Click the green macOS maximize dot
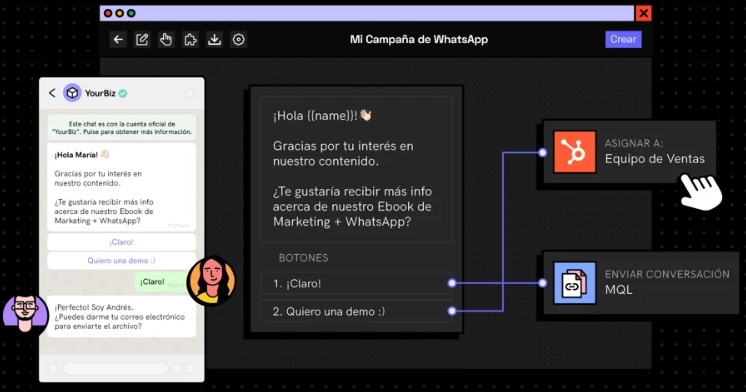 tap(131, 13)
